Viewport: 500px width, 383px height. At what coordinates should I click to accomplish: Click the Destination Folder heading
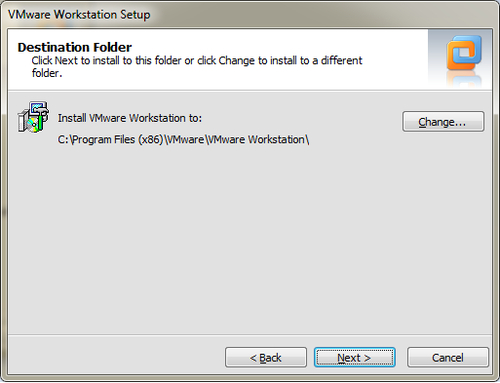click(75, 47)
